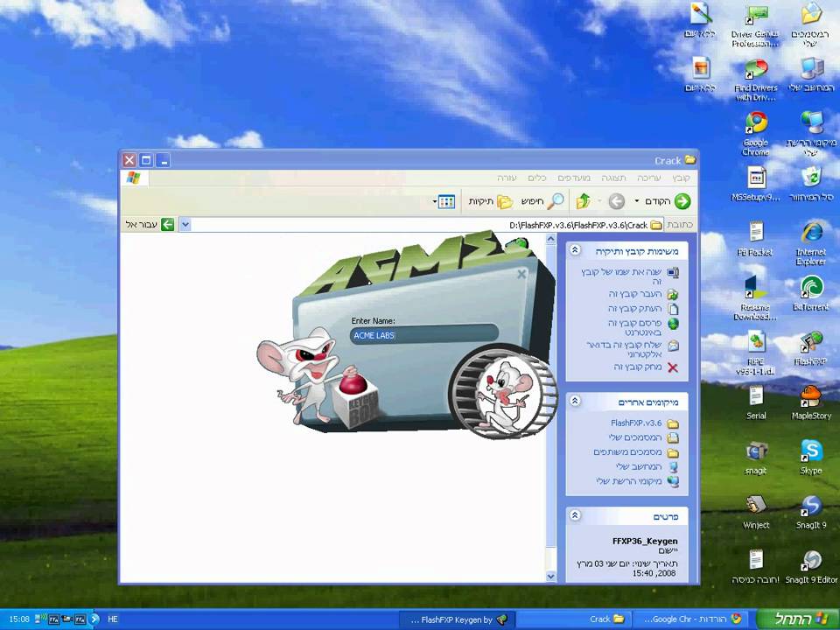Close the ACME keygen with X
840x630 pixels.
pyautogui.click(x=521, y=274)
